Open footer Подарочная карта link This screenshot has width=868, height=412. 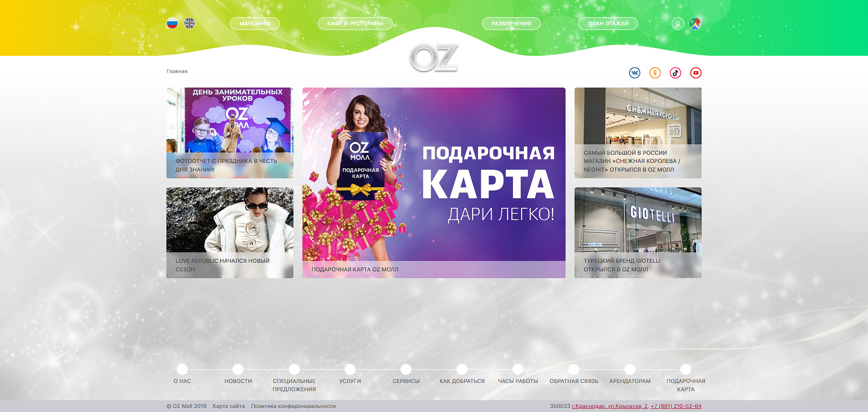(x=686, y=385)
